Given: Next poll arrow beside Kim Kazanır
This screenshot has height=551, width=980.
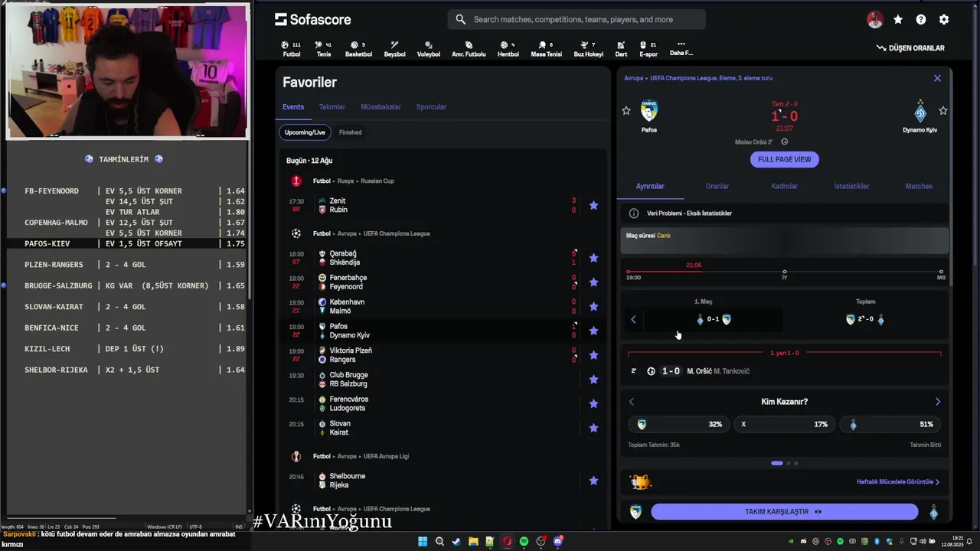Looking at the screenshot, I should coord(938,402).
